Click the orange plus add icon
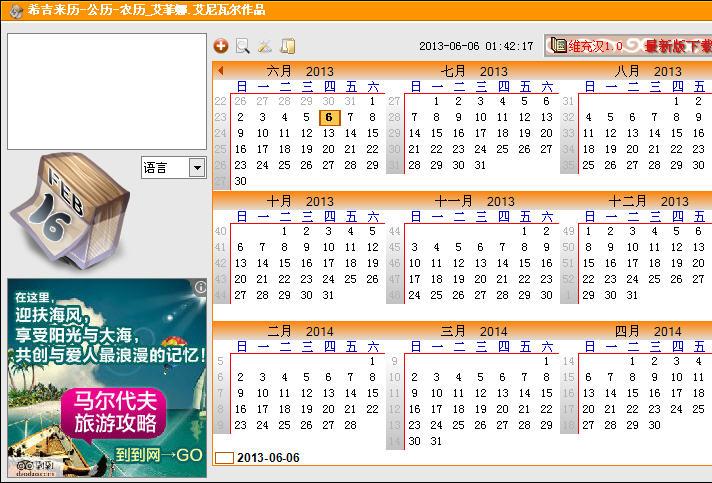The width and height of the screenshot is (712, 483). (221, 46)
